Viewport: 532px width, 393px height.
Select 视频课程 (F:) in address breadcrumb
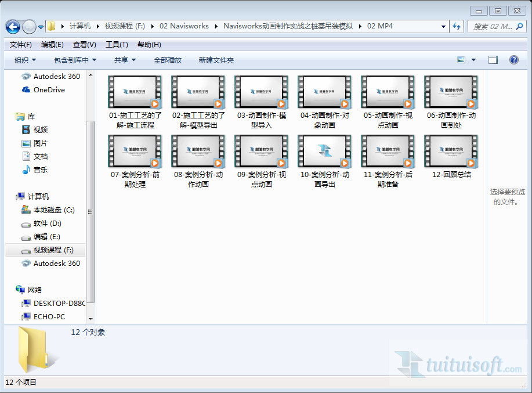pyautogui.click(x=125, y=26)
